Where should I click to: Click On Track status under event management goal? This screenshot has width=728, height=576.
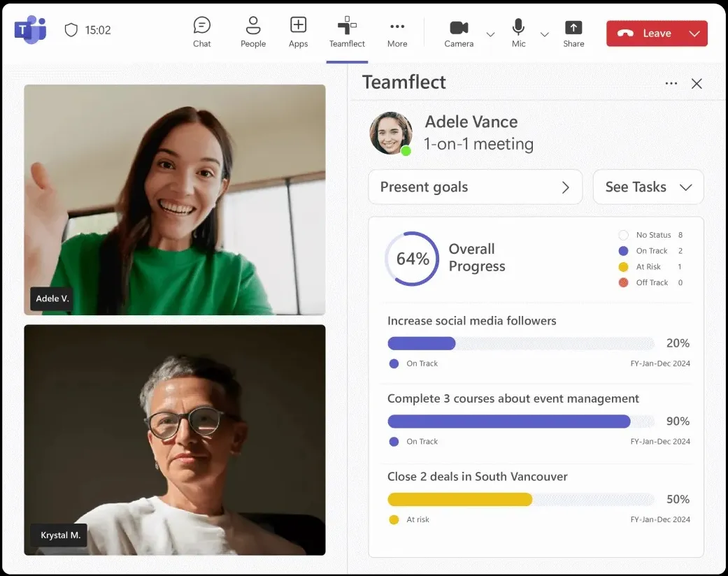click(413, 441)
